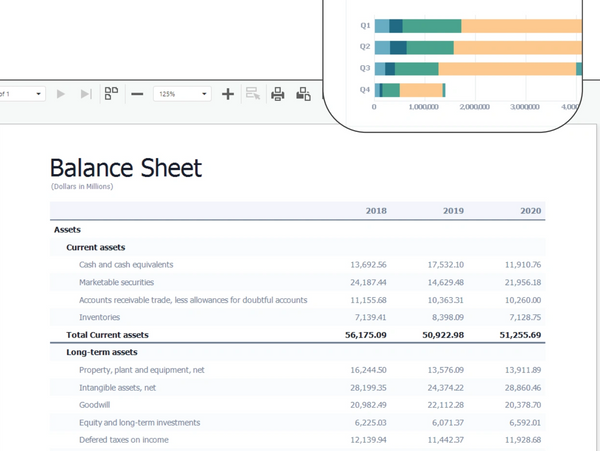Select the 2018 column header
The width and height of the screenshot is (600, 451).
pyautogui.click(x=376, y=211)
